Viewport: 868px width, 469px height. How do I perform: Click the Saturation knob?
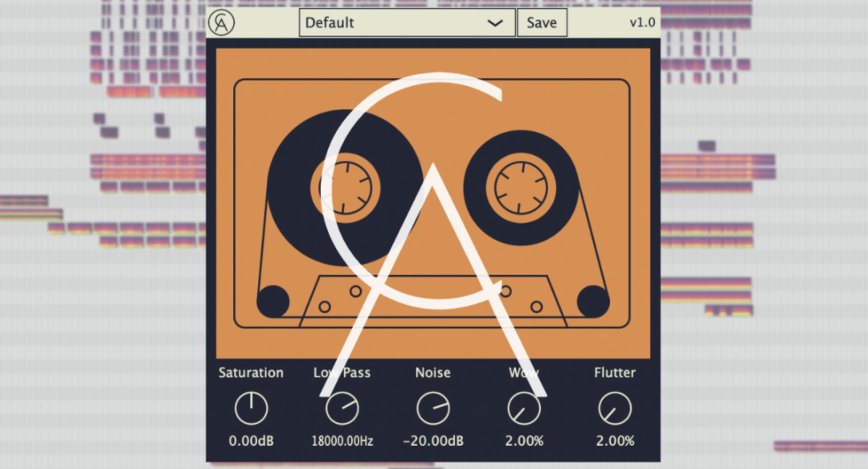251,409
